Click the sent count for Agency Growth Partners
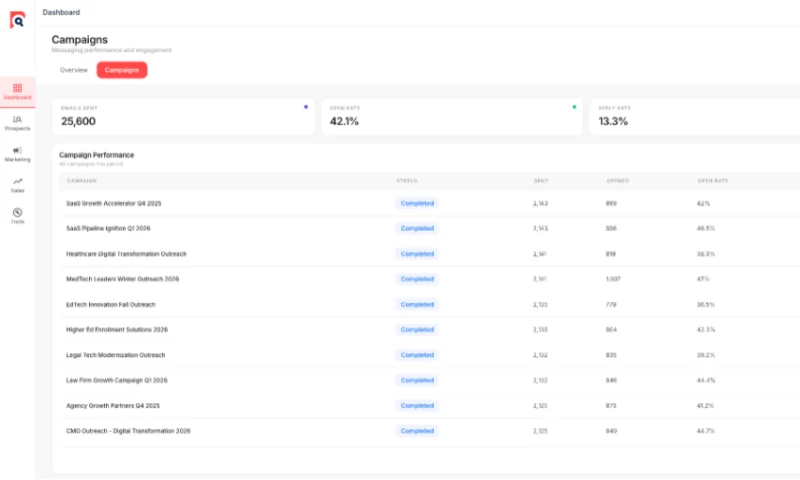This screenshot has height=480, width=800. [540, 406]
